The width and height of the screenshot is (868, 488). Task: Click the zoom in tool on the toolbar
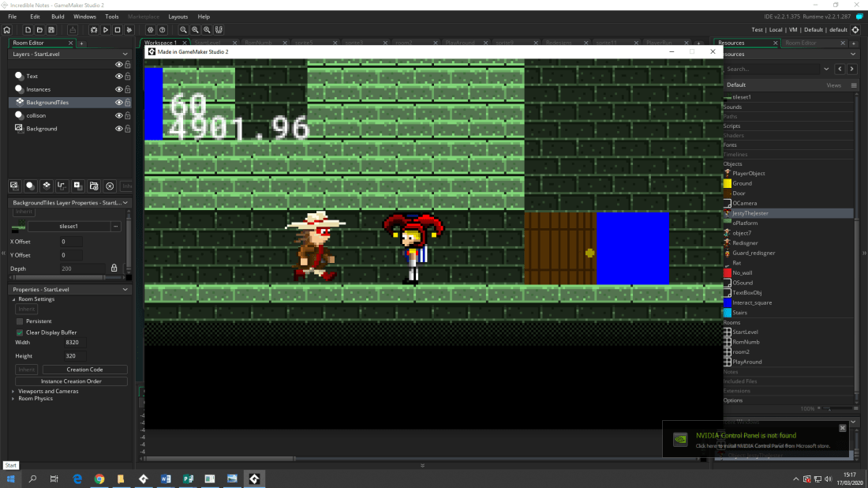pyautogui.click(x=207, y=30)
